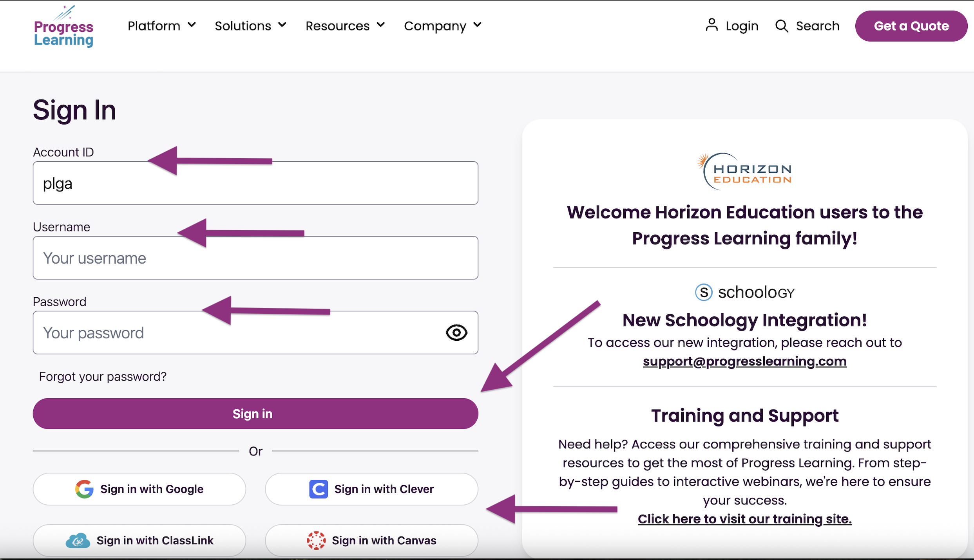Image resolution: width=974 pixels, height=560 pixels.
Task: Expand the Resources chevron
Action: pyautogui.click(x=381, y=25)
